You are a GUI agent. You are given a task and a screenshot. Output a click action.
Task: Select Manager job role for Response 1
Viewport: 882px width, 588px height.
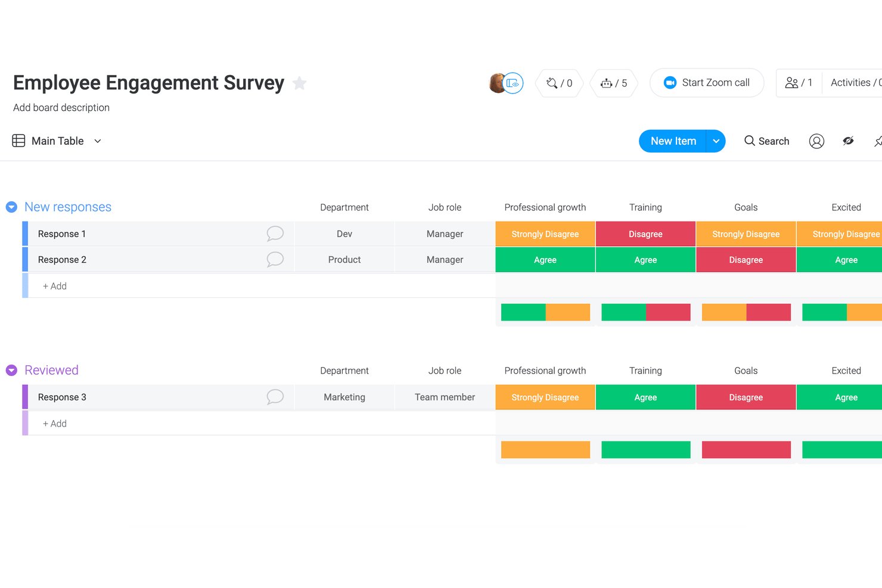coord(445,234)
